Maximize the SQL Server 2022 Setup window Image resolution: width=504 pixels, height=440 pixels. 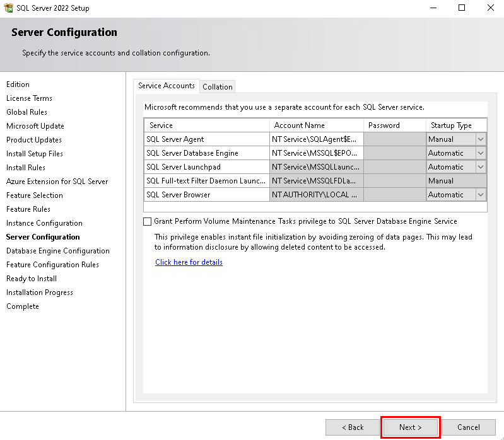tap(462, 8)
